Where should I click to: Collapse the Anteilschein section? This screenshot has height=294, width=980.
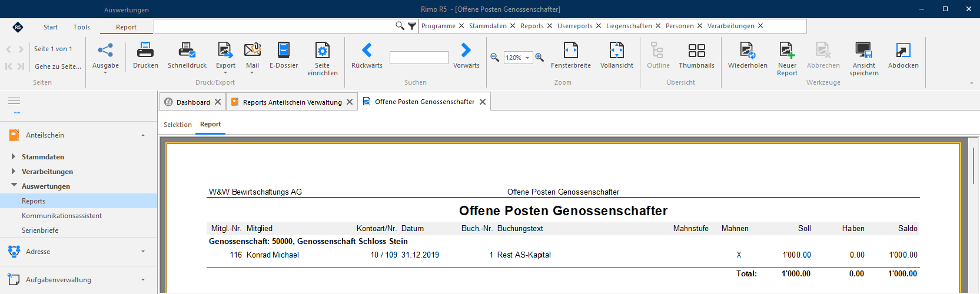tap(143, 135)
